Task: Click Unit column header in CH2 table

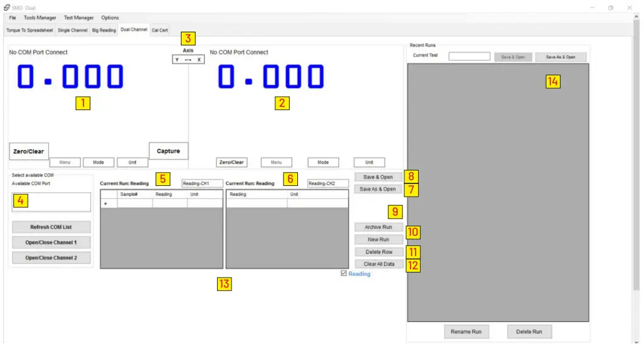Action: click(318, 194)
